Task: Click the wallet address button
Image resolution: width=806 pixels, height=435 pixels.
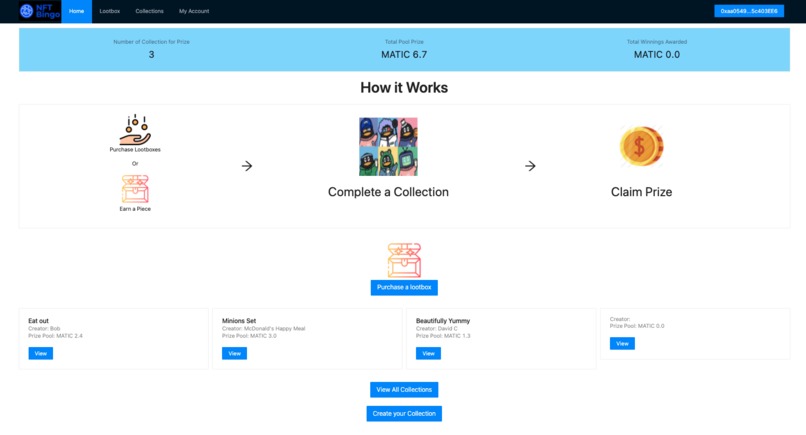Action: (x=749, y=11)
